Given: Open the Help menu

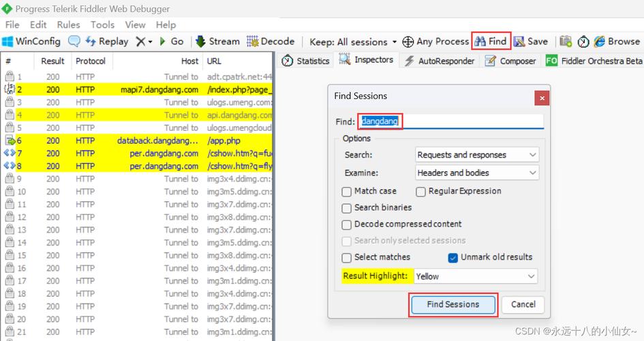Looking at the screenshot, I should [166, 25].
